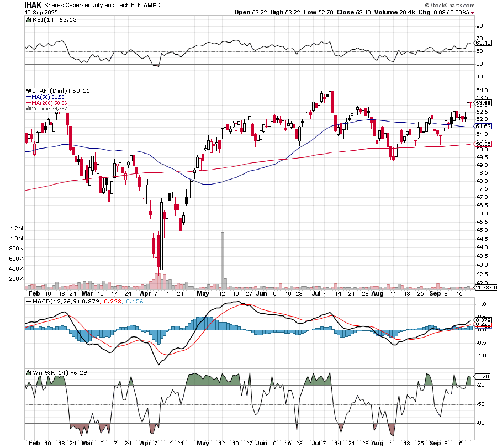Click the High 53.22 value

285,12
